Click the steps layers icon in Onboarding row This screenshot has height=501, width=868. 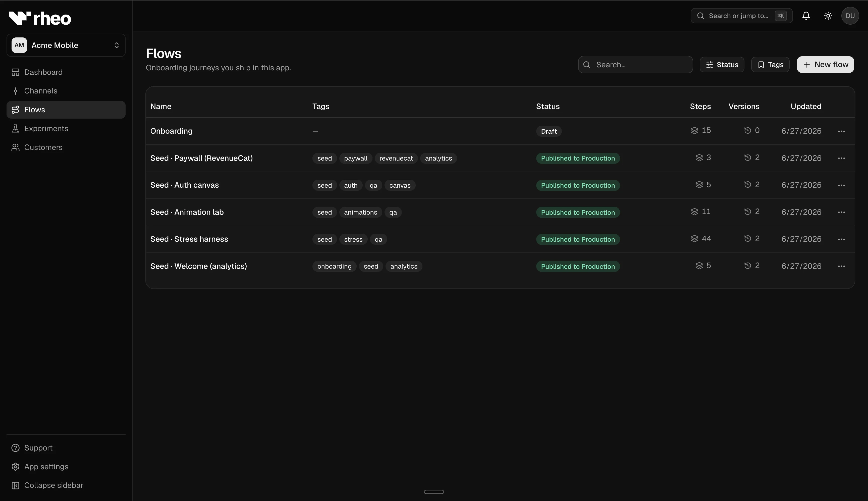tap(694, 130)
